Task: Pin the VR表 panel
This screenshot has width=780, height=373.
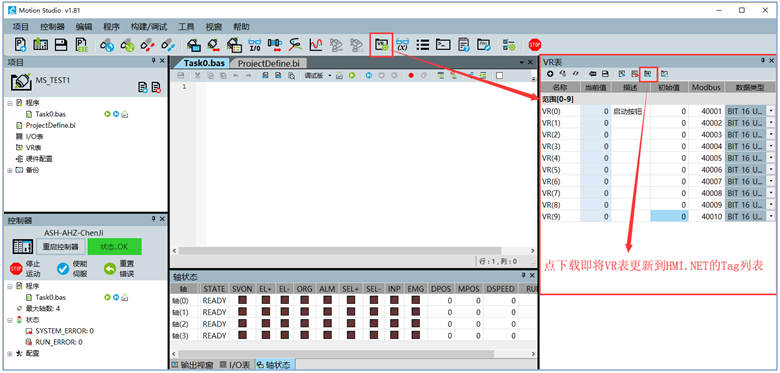Action: [763, 61]
